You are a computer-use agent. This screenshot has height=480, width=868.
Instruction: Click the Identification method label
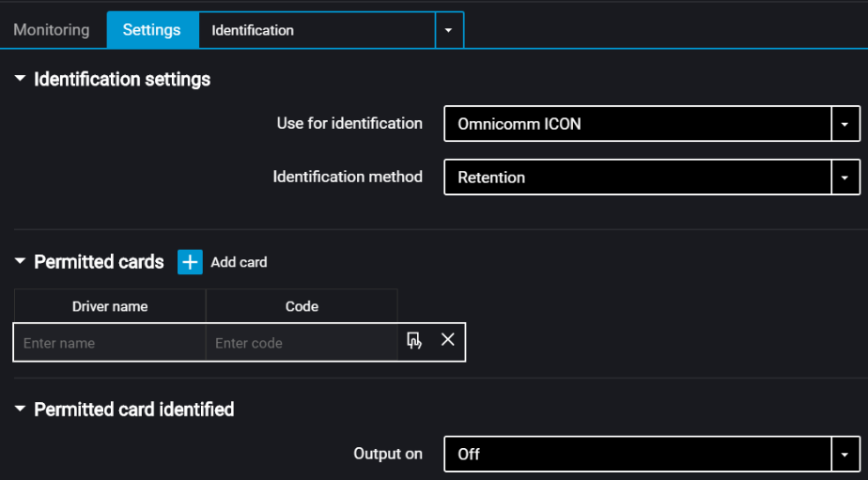point(348,177)
